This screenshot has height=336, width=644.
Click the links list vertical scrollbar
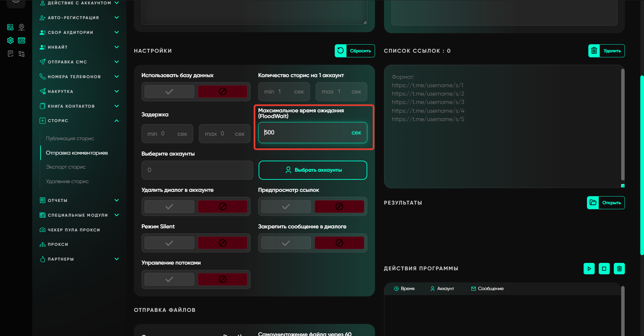tap(623, 124)
